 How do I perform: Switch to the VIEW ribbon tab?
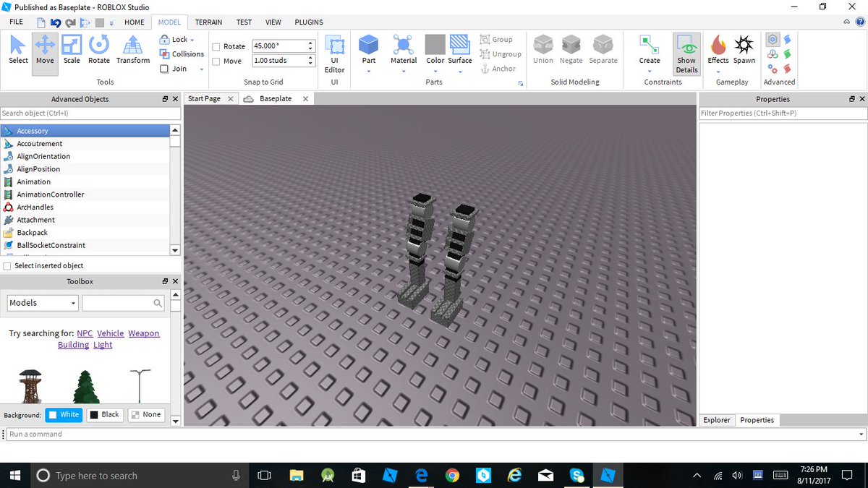[273, 22]
